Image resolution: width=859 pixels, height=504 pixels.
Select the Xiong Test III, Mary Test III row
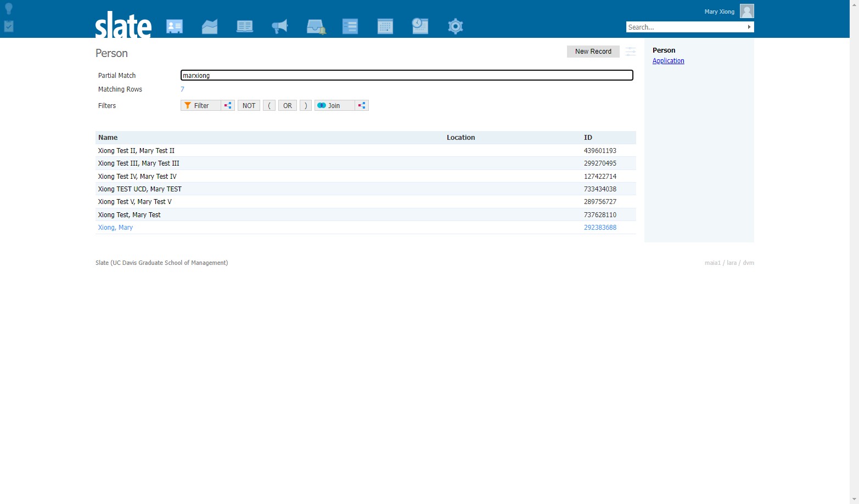tap(366, 163)
